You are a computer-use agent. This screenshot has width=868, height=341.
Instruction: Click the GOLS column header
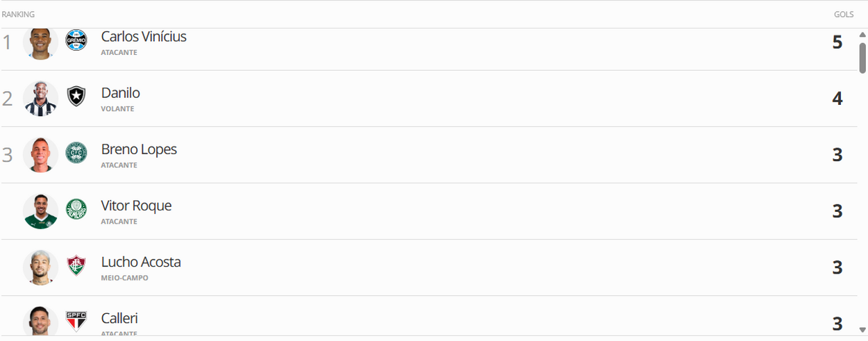click(x=844, y=15)
